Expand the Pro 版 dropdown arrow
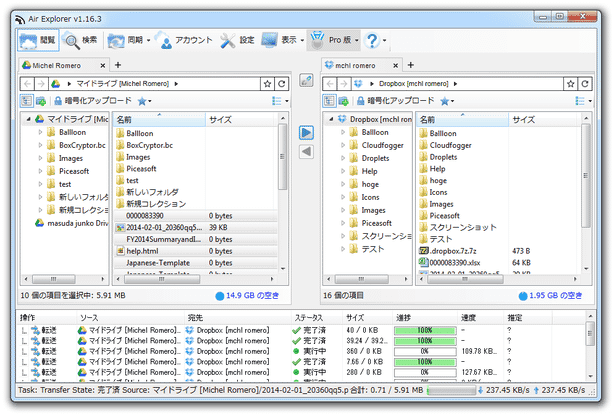Screen dimensions: 614x415 357,40
